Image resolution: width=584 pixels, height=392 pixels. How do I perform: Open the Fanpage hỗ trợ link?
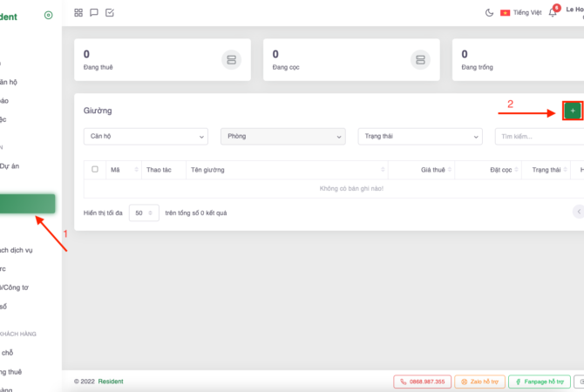click(539, 382)
